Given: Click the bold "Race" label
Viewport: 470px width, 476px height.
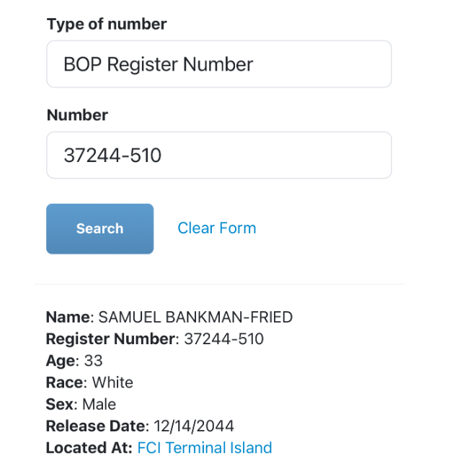Looking at the screenshot, I should pyautogui.click(x=64, y=382).
